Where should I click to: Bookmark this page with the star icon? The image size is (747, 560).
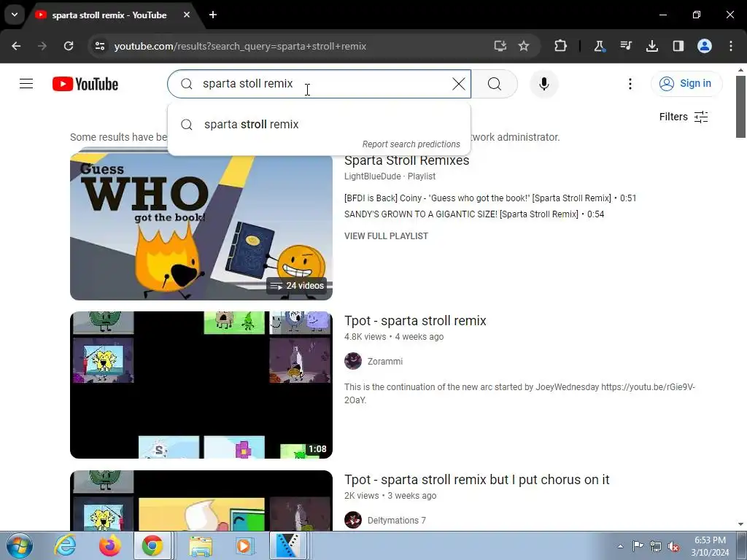(x=524, y=46)
